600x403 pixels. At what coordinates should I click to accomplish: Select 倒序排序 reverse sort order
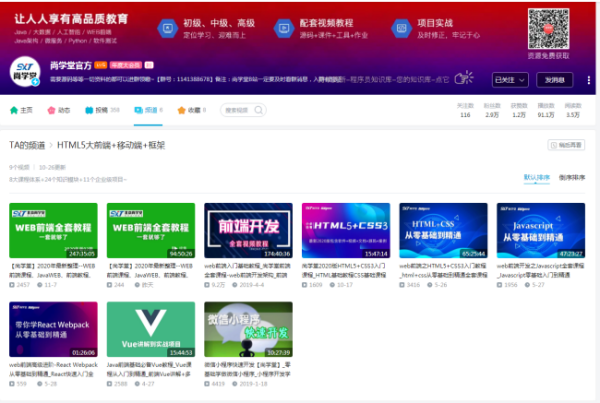572,177
